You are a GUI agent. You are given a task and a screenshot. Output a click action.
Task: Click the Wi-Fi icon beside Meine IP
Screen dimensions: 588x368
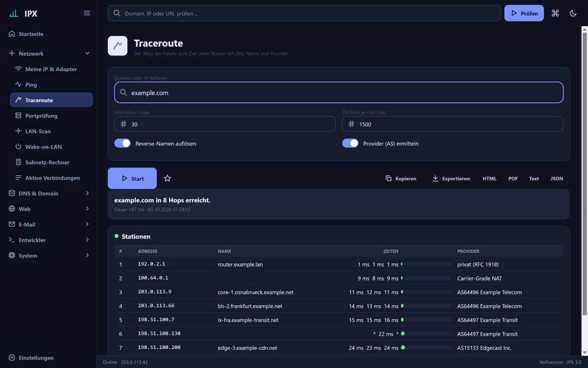pyautogui.click(x=19, y=69)
